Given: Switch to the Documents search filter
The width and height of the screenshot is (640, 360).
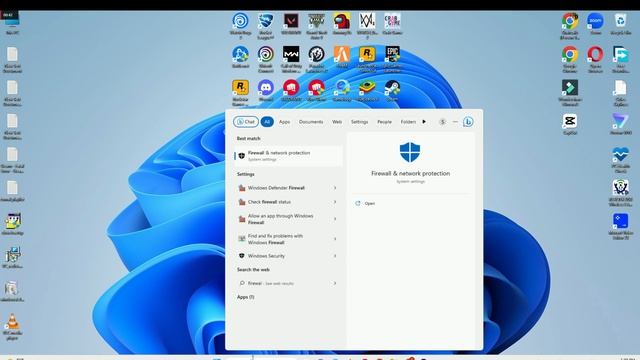Looking at the screenshot, I should [x=311, y=122].
